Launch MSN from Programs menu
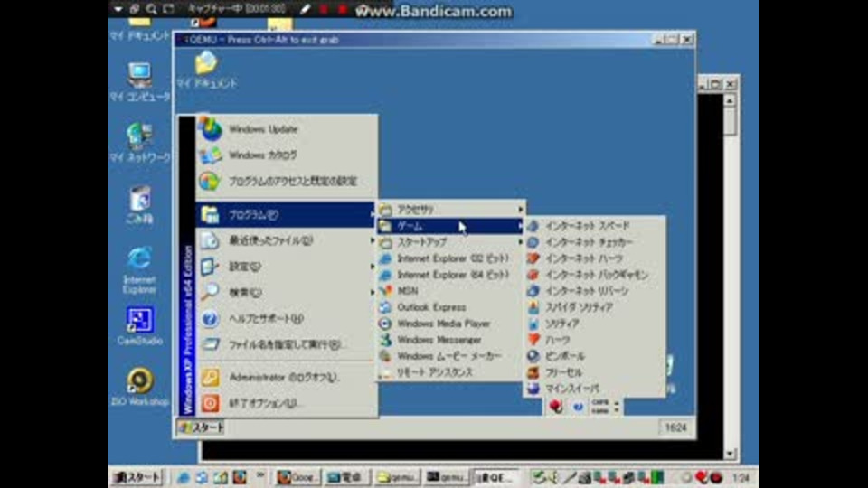Viewport: 868px width, 488px height. tap(450, 291)
